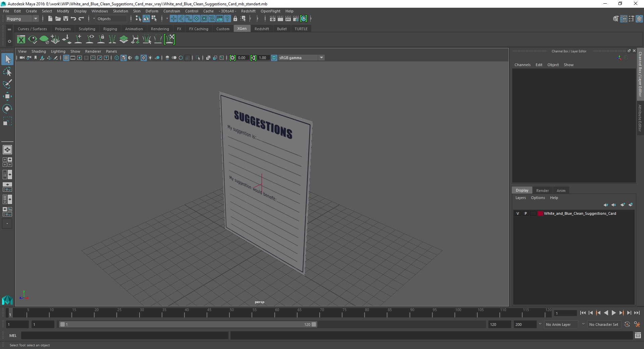The width and height of the screenshot is (644, 349).
Task: Select the Select Tool arrow in toolbox
Action: tap(7, 59)
